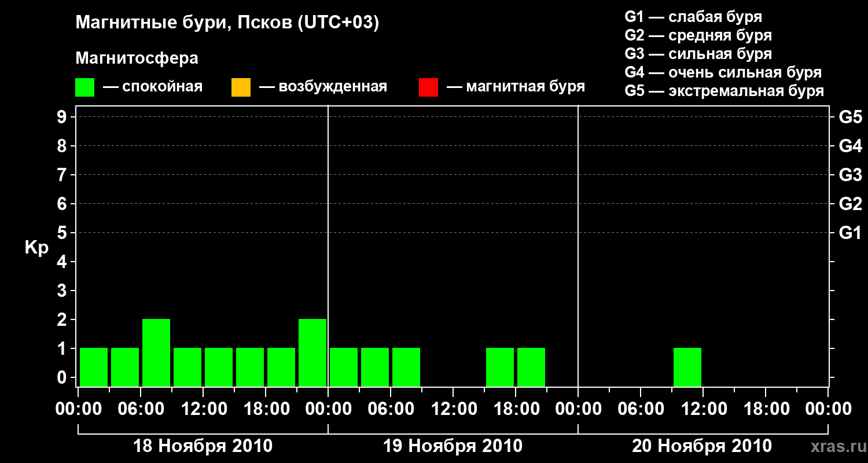Click the 'G3' tick label on the right axis

click(x=850, y=175)
